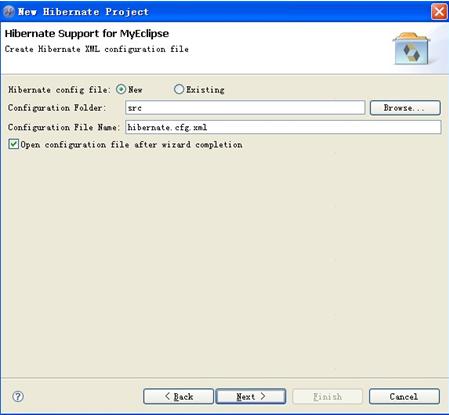Image resolution: width=449 pixels, height=415 pixels.
Task: Proceed with the Next button
Action: [251, 396]
